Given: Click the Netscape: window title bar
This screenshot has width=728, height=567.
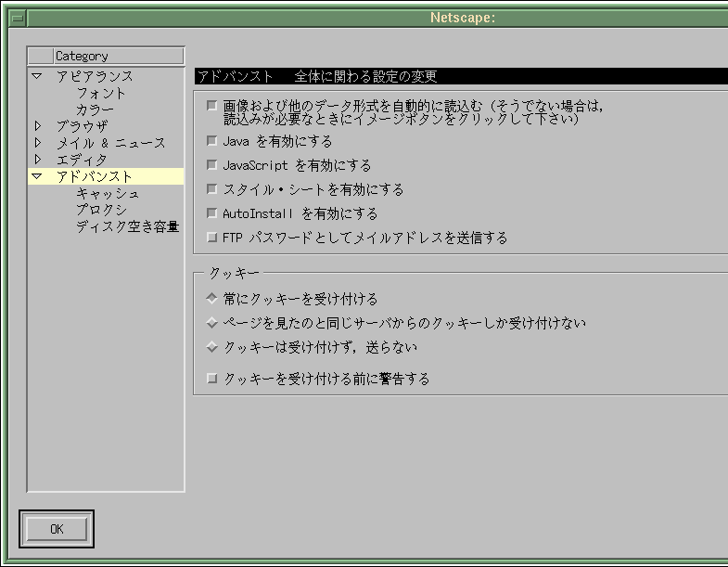Looking at the screenshot, I should (377, 19).
